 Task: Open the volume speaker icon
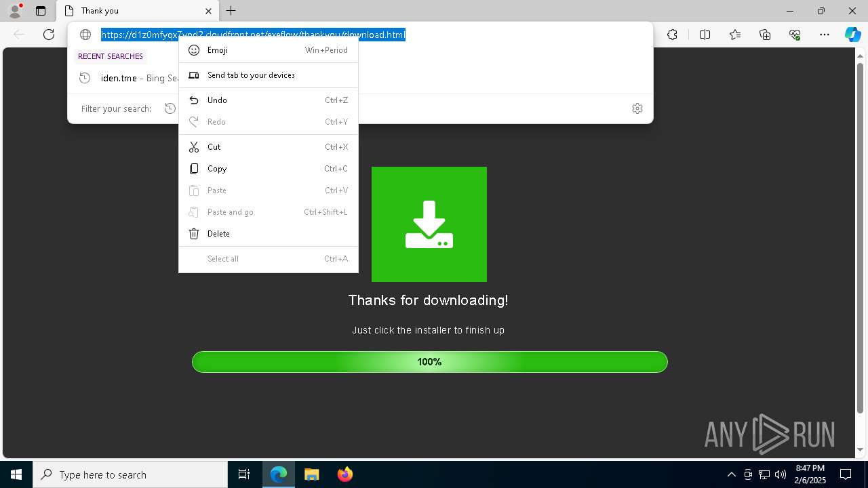coord(781,474)
